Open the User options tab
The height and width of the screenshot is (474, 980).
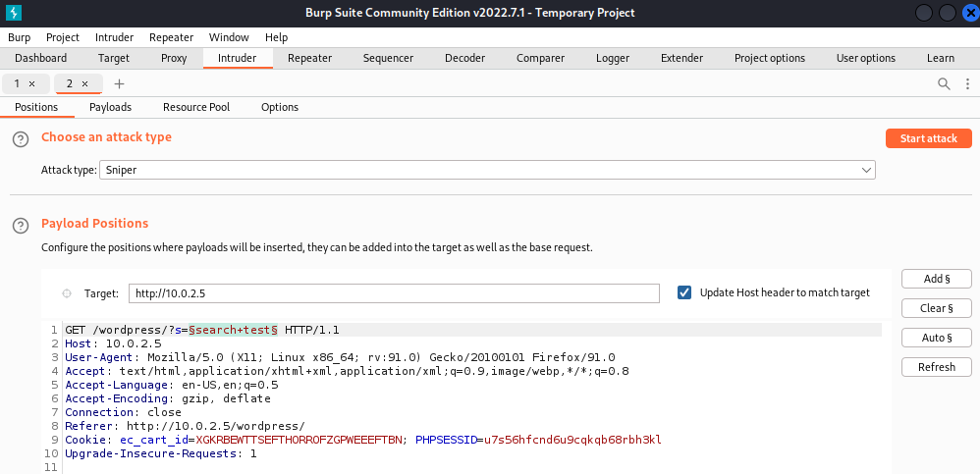pyautogui.click(x=866, y=58)
